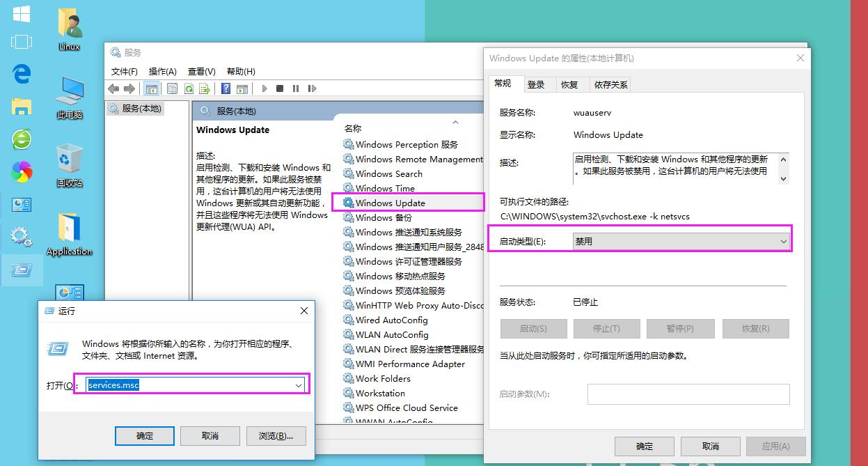Click the 启动(S) service button

[x=533, y=328]
